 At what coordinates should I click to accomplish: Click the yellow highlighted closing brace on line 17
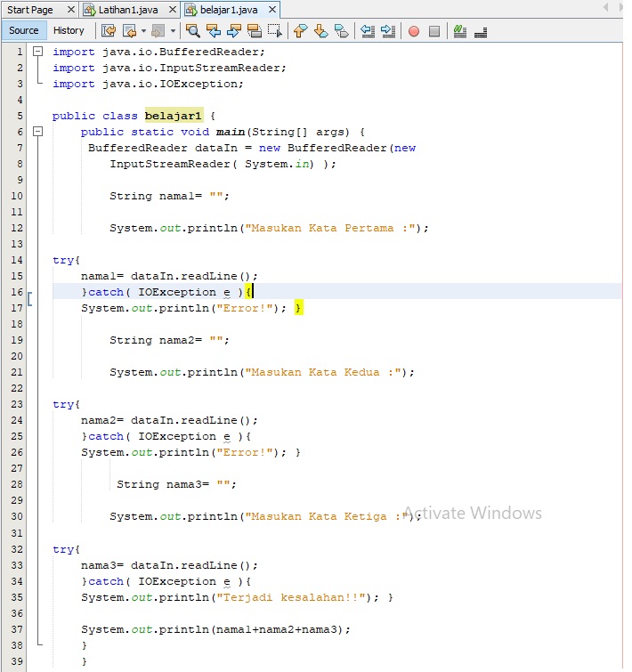pyautogui.click(x=299, y=308)
